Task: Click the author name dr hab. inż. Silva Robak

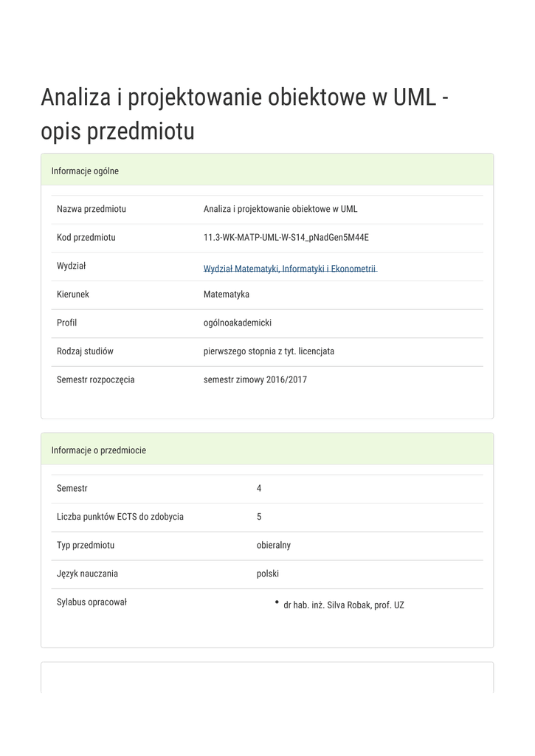Action: 343,605
